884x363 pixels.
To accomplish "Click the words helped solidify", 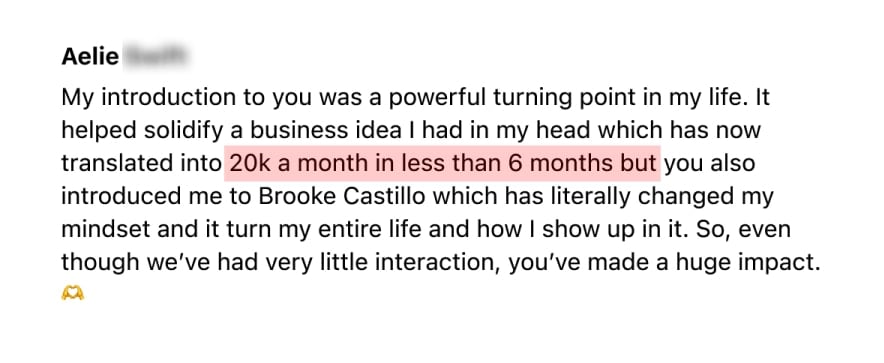I will pos(142,132).
